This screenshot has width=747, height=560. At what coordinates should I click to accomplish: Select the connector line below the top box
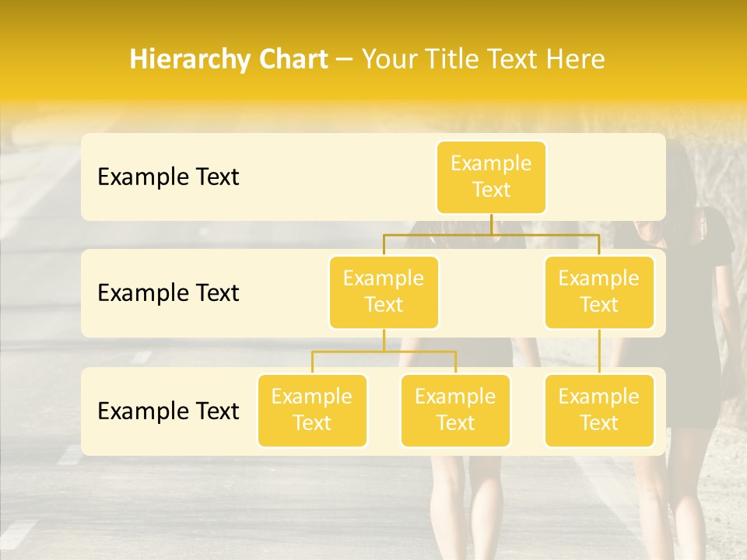coord(491,224)
